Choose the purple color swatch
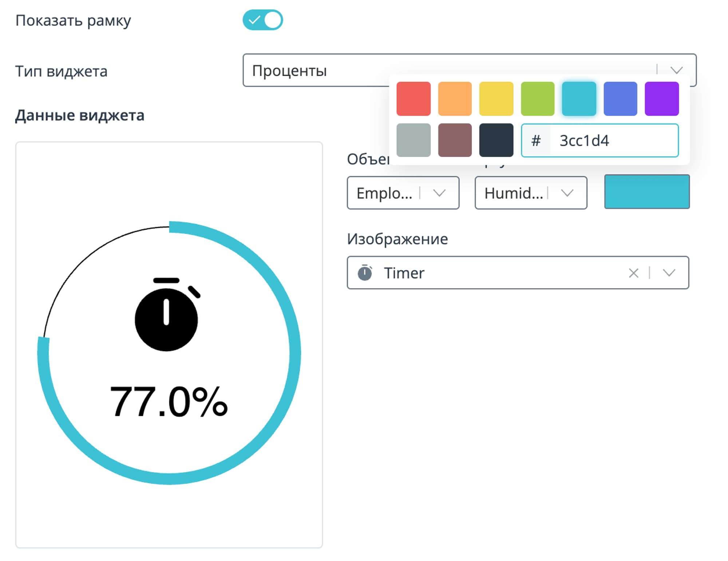 [661, 99]
